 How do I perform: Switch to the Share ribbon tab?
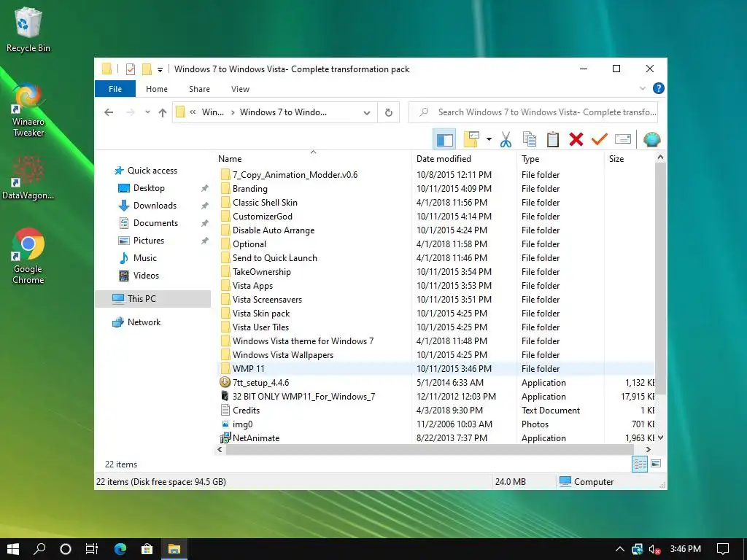[199, 89]
